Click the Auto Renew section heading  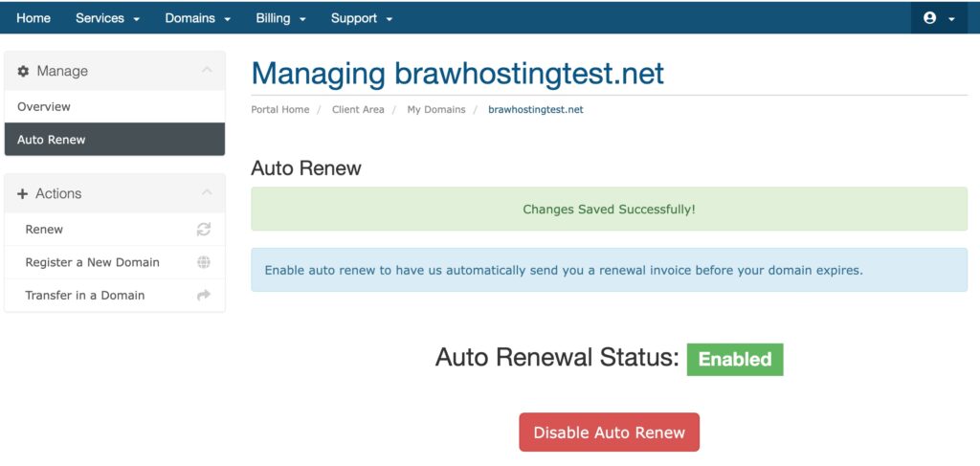point(306,168)
